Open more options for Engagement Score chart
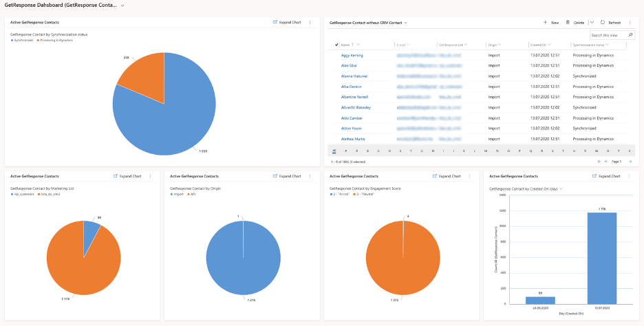The width and height of the screenshot is (644, 326). coord(470,176)
